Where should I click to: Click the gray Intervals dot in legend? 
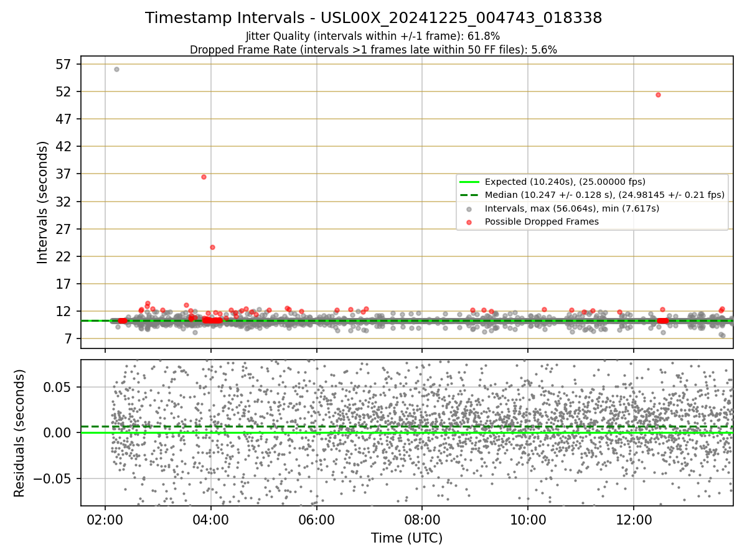[x=469, y=208]
